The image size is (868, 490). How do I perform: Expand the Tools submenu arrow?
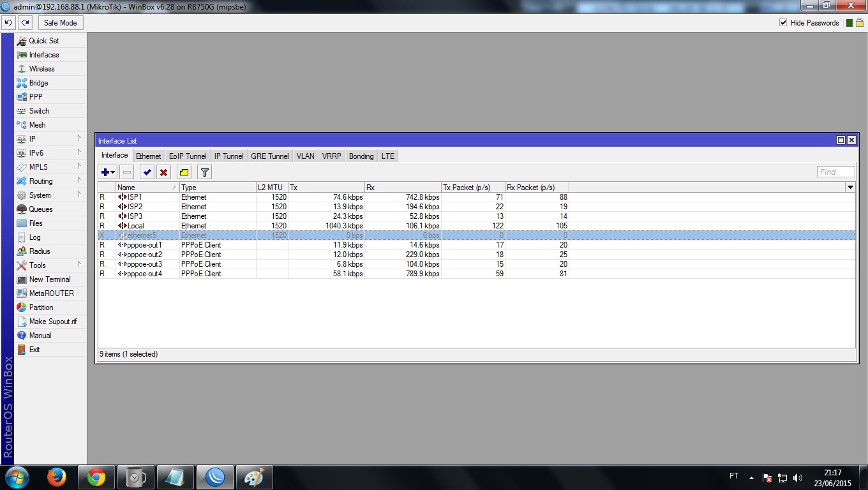(79, 265)
